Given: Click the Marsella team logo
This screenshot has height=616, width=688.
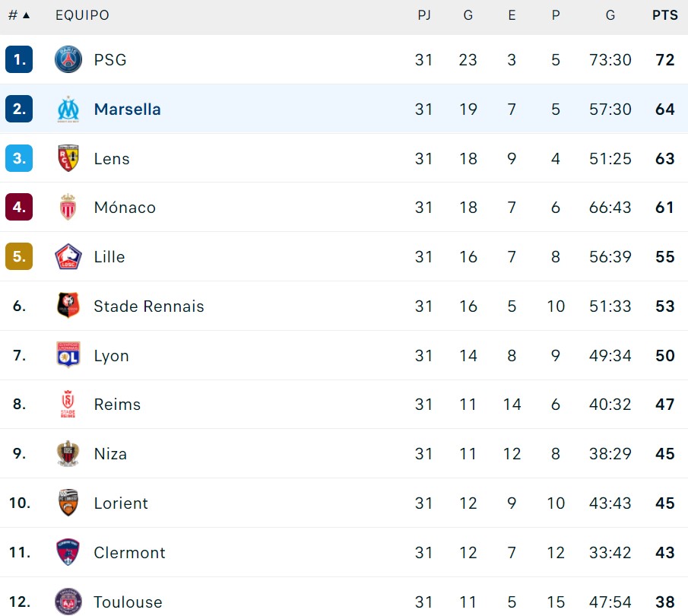Looking at the screenshot, I should [x=68, y=109].
